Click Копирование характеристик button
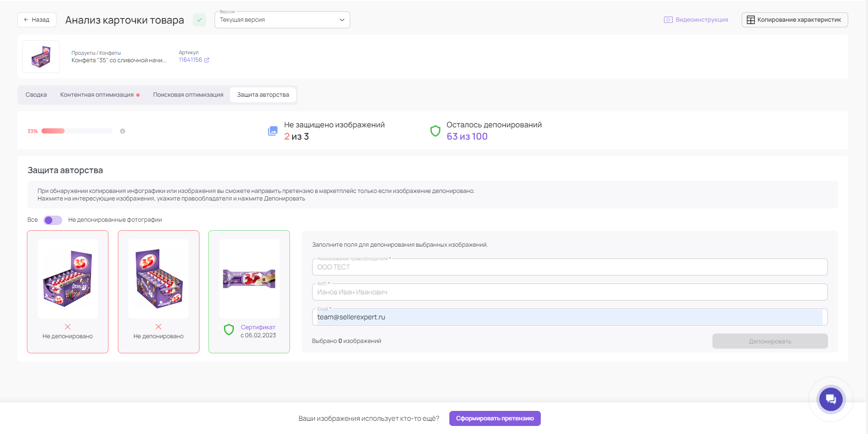Screen dimensions: 868x434 794,20
